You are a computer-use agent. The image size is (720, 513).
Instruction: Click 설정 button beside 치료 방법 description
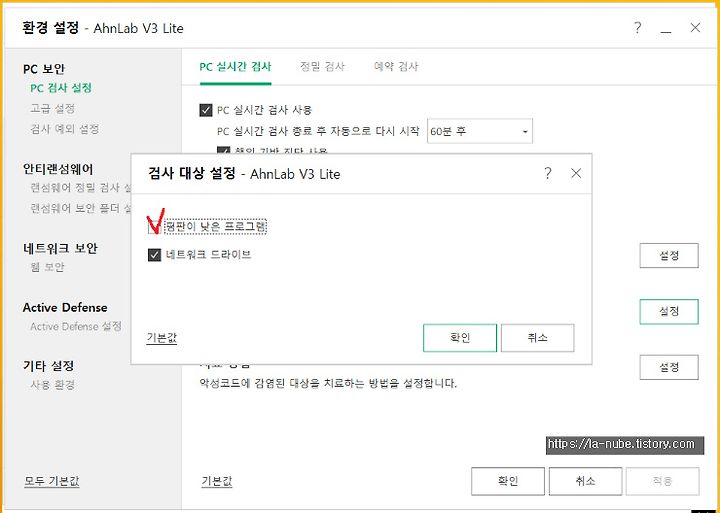point(669,367)
